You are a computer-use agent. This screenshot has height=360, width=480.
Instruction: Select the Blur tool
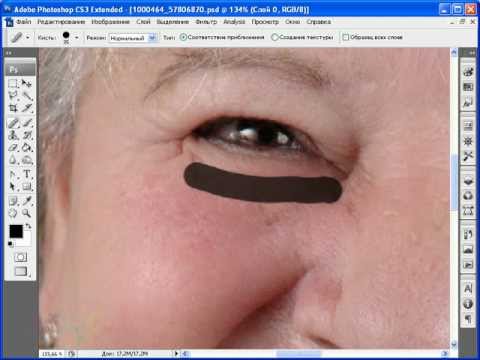point(13,160)
